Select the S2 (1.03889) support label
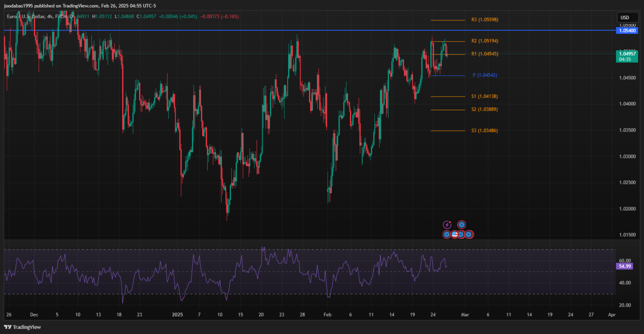The width and height of the screenshot is (644, 334). [x=484, y=110]
